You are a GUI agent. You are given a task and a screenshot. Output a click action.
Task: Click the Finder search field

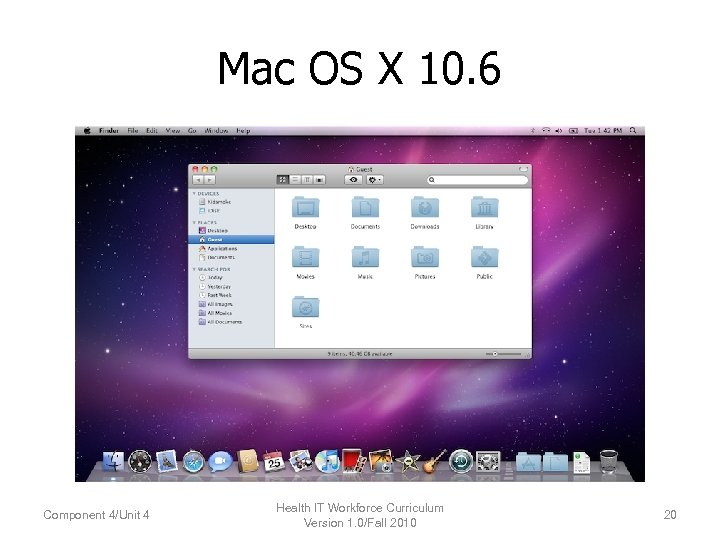click(478, 180)
